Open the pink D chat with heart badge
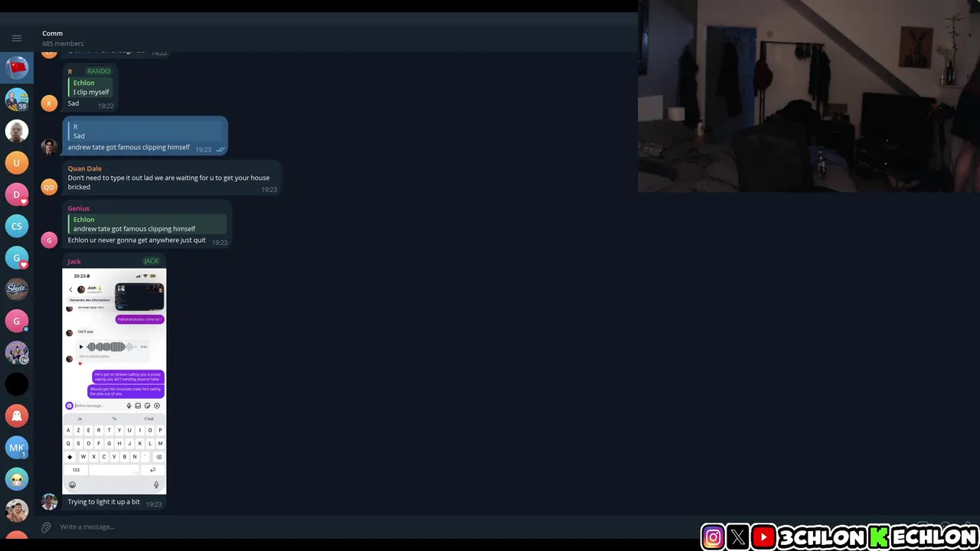Viewport: 980px width, 551px height. click(x=17, y=194)
